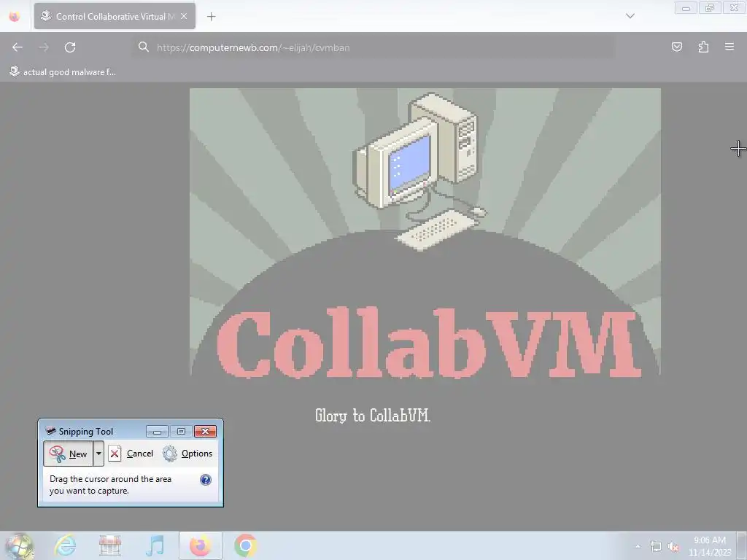This screenshot has height=560, width=747.
Task: Open the music note app on taskbar
Action: [155, 545]
